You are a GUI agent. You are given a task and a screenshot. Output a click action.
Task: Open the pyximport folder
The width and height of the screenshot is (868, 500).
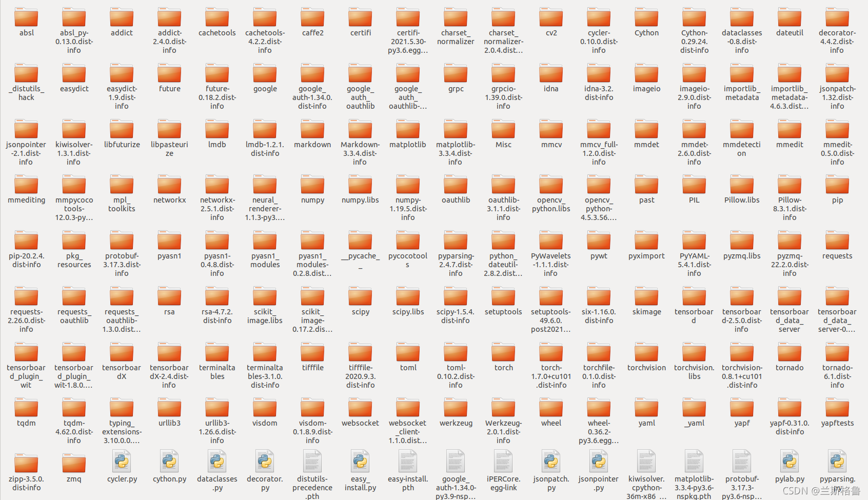click(646, 241)
